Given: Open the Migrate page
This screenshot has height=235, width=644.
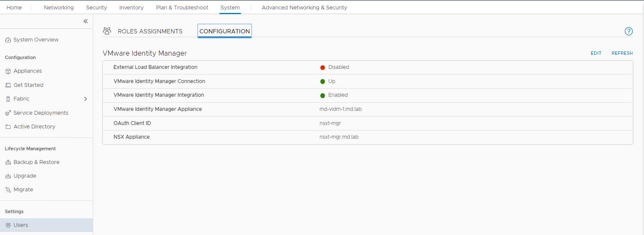Looking at the screenshot, I should pyautogui.click(x=23, y=190).
